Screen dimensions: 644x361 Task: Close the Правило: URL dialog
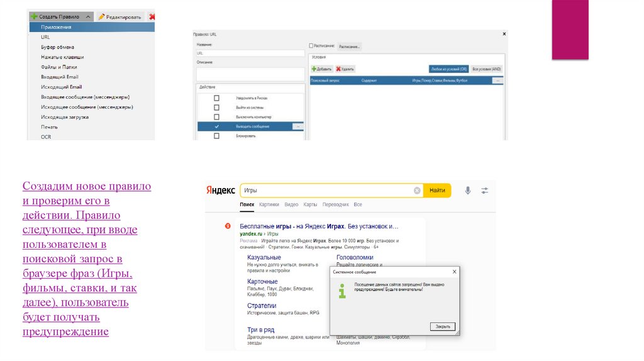(504, 34)
